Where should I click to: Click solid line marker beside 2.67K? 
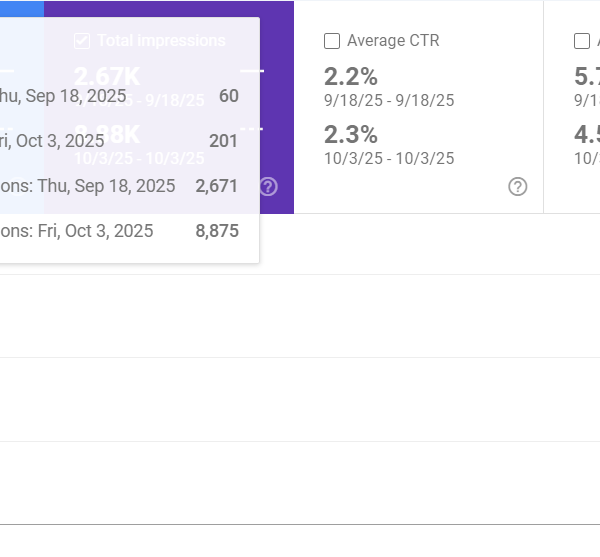pyautogui.click(x=252, y=71)
